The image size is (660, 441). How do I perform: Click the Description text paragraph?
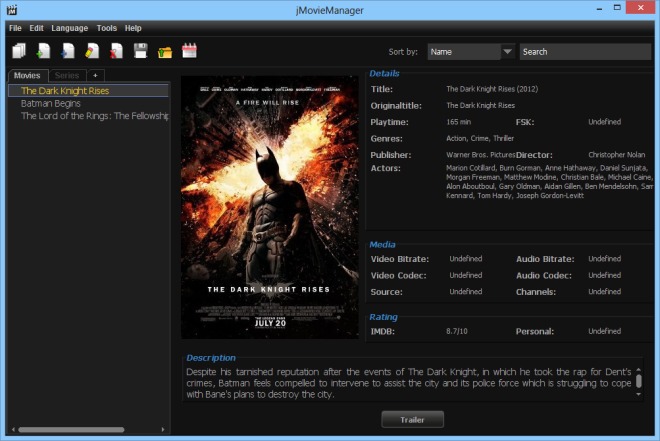point(409,383)
